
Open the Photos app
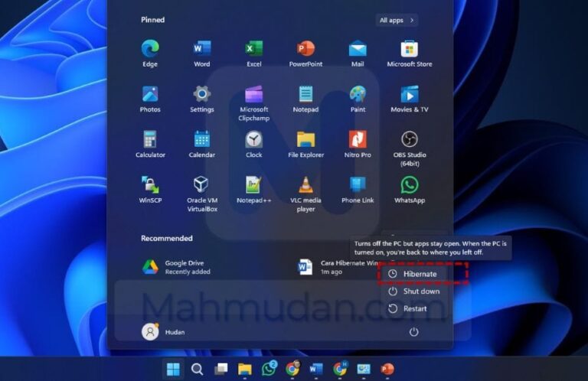pos(150,99)
